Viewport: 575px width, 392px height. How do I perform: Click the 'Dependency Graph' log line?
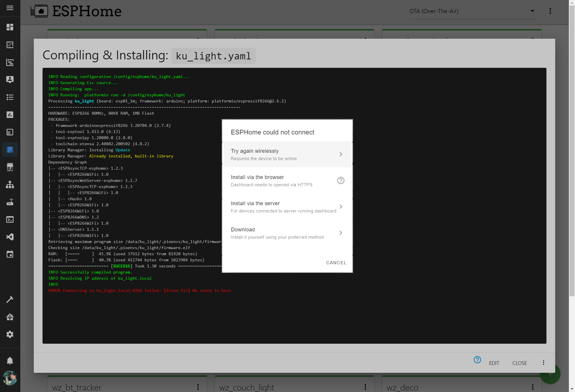pos(68,162)
